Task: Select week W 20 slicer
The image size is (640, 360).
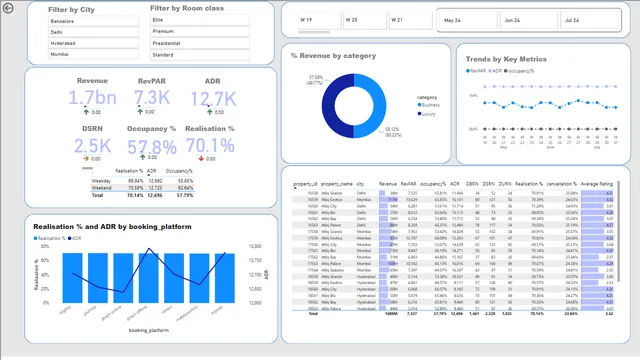Action: coord(365,20)
